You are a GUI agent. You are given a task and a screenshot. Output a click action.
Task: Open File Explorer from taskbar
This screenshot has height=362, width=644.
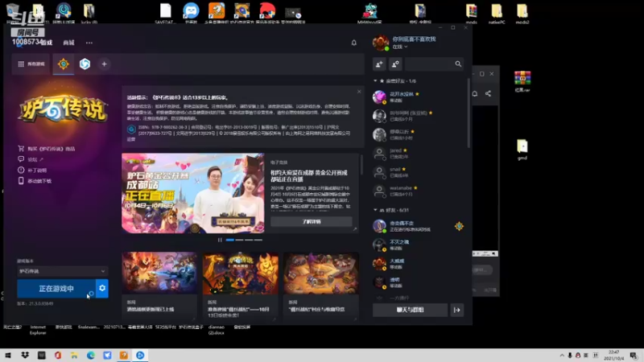[74, 355]
